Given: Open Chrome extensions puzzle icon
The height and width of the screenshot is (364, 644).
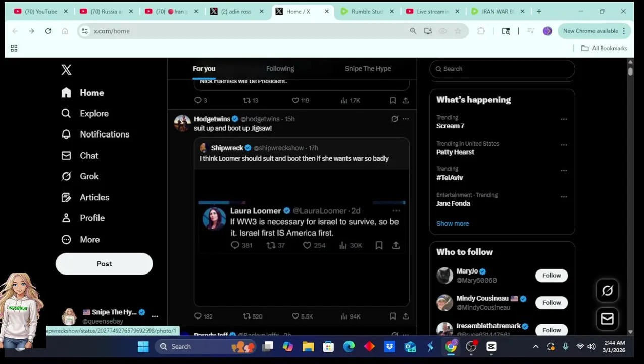Looking at the screenshot, I should pos(481,31).
